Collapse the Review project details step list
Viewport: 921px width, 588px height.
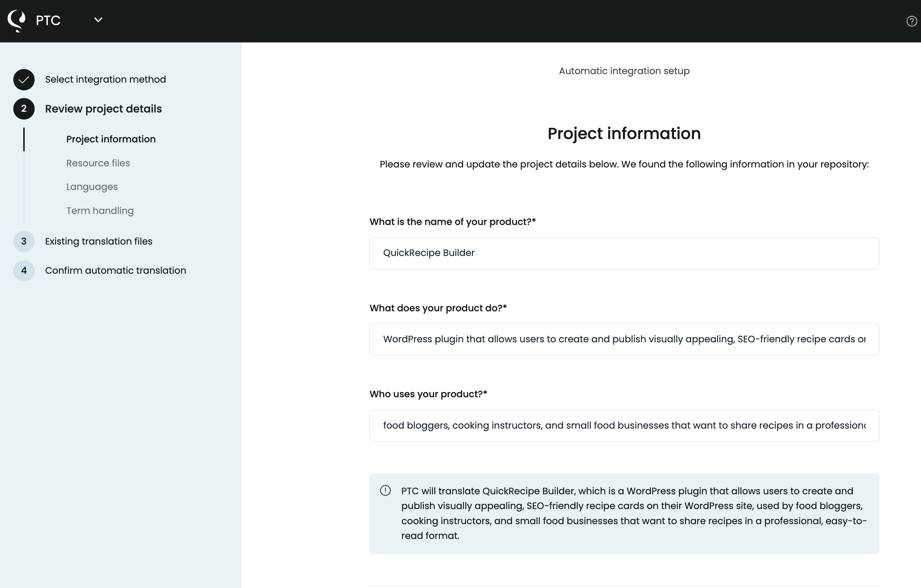(x=103, y=109)
